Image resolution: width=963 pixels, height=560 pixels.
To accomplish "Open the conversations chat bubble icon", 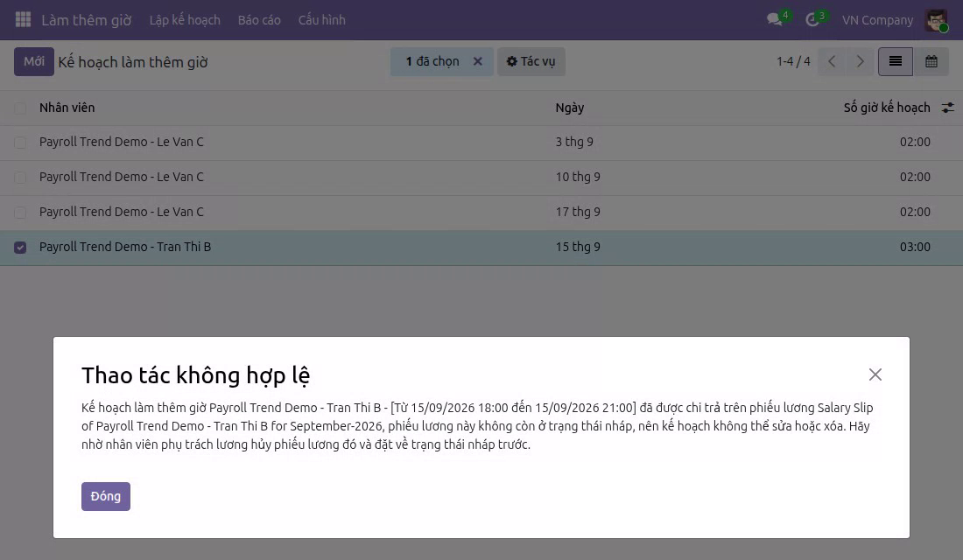I will (x=775, y=19).
